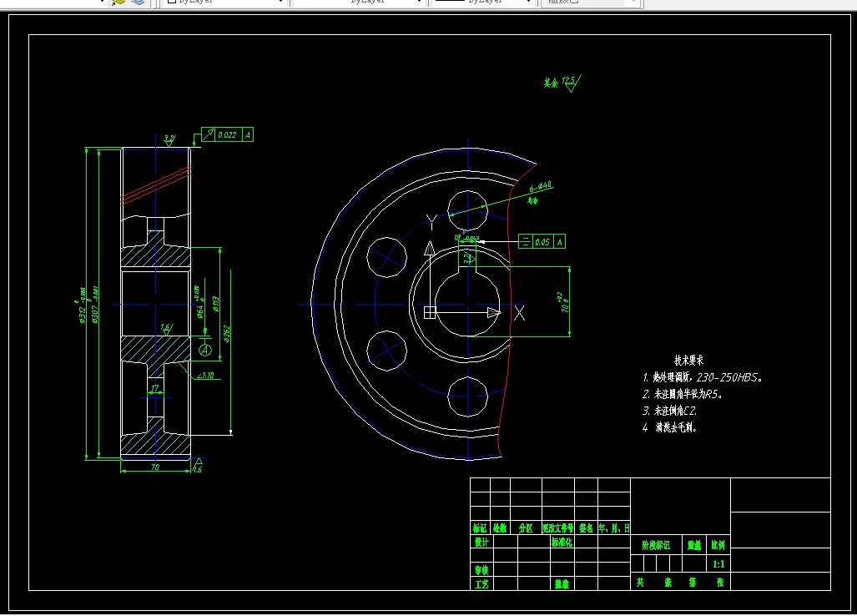
Task: Select the 标准化 title block label
Action: coord(562,543)
